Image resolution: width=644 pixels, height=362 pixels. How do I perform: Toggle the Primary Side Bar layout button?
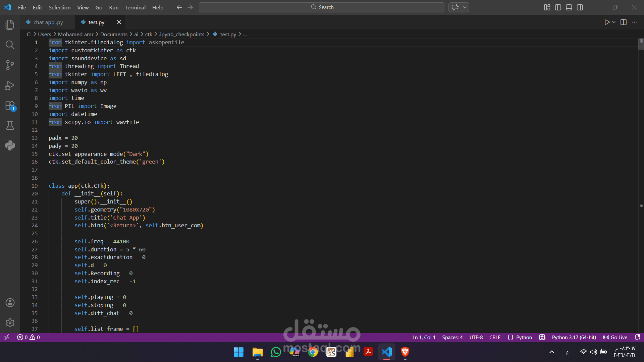point(558,7)
